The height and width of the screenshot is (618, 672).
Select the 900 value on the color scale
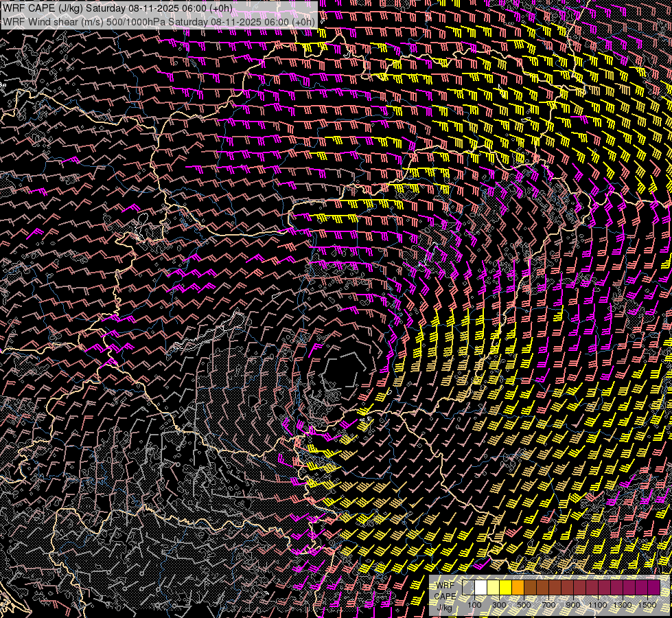tap(573, 605)
